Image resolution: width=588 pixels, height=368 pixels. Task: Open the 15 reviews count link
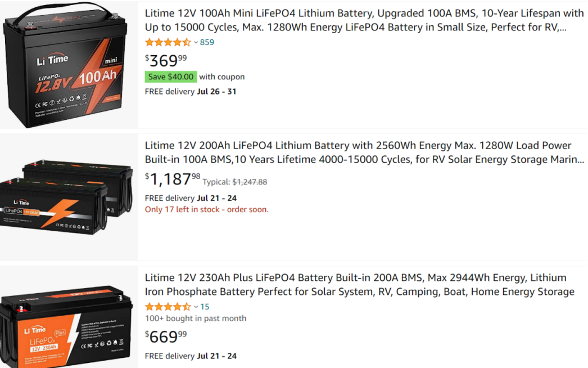coord(205,307)
